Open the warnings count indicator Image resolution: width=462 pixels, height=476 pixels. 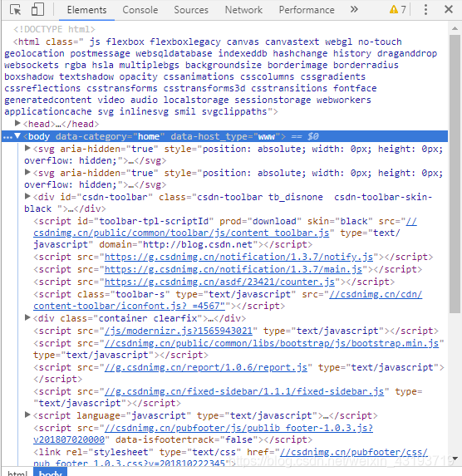coord(398,10)
